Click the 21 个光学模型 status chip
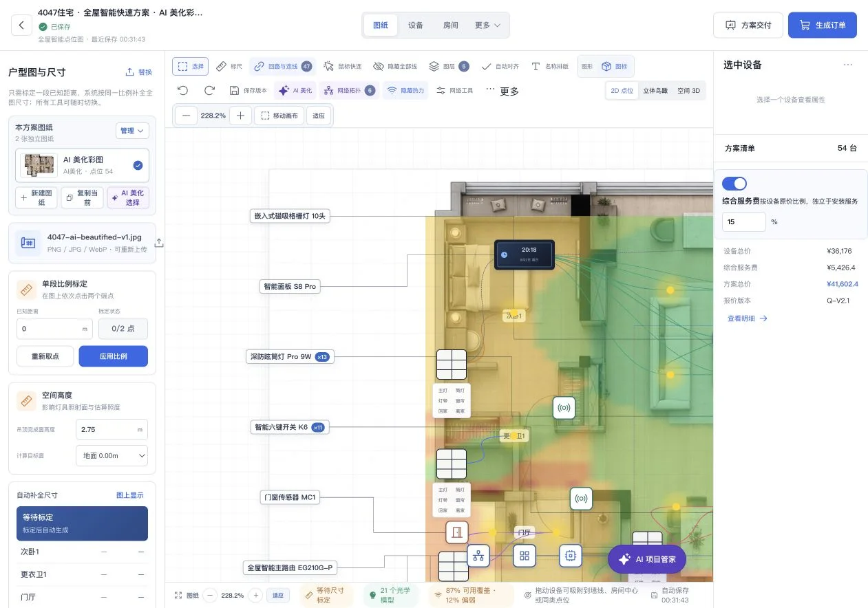Screen dimensions: 868x608 [390, 595]
